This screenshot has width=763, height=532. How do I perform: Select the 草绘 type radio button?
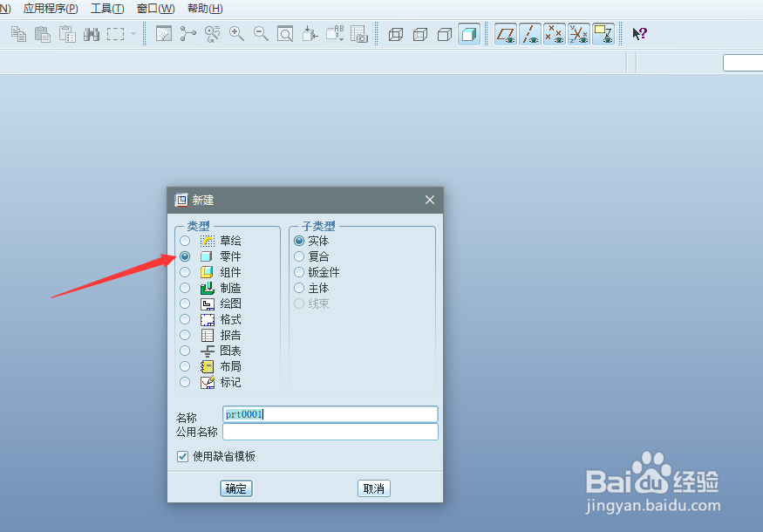click(x=185, y=241)
